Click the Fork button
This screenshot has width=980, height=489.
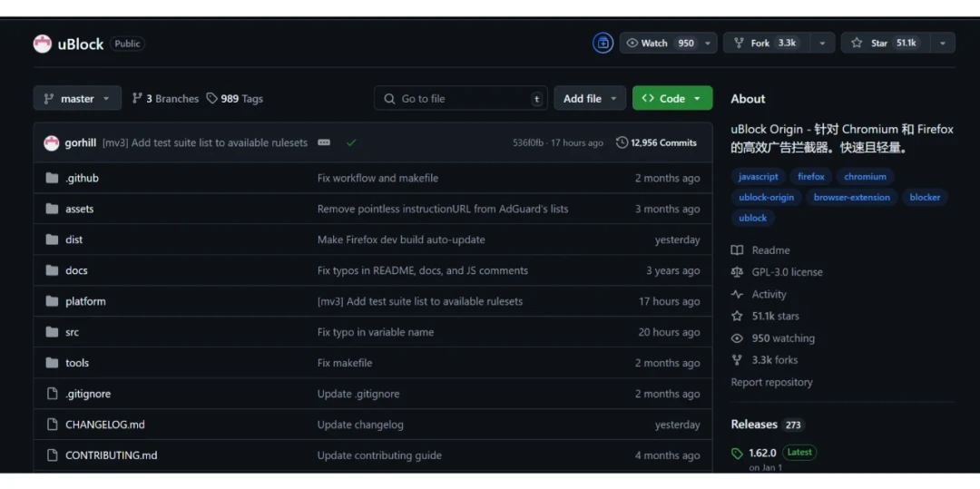[x=766, y=43]
